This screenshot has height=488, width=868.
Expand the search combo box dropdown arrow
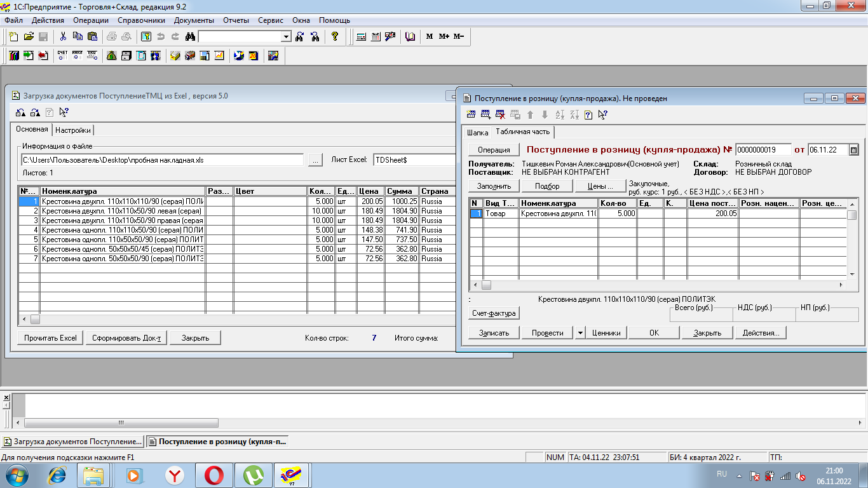tap(286, 37)
